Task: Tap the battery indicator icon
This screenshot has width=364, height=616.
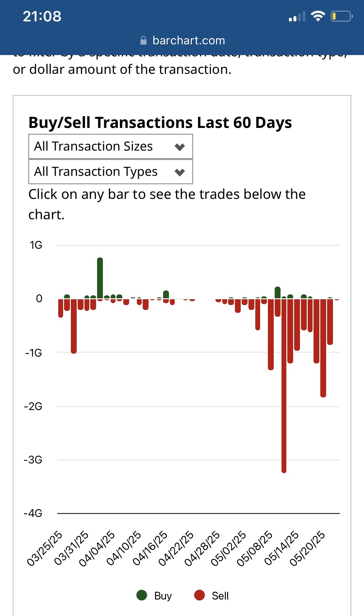Action: tap(341, 16)
